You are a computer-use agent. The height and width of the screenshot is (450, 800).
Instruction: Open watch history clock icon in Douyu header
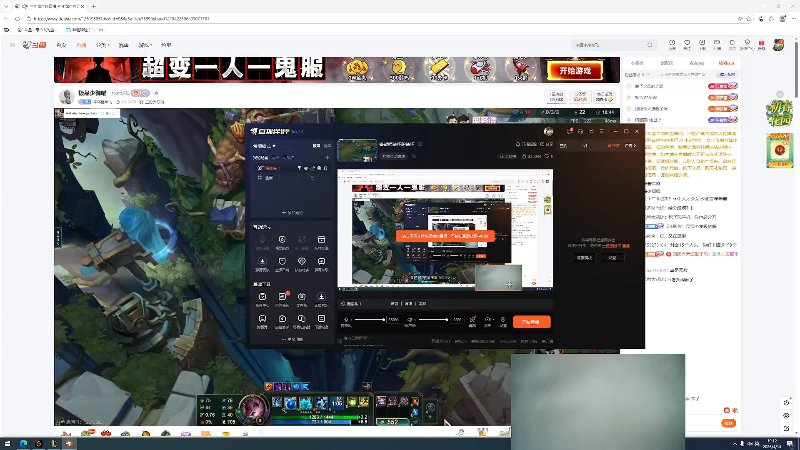click(x=672, y=45)
